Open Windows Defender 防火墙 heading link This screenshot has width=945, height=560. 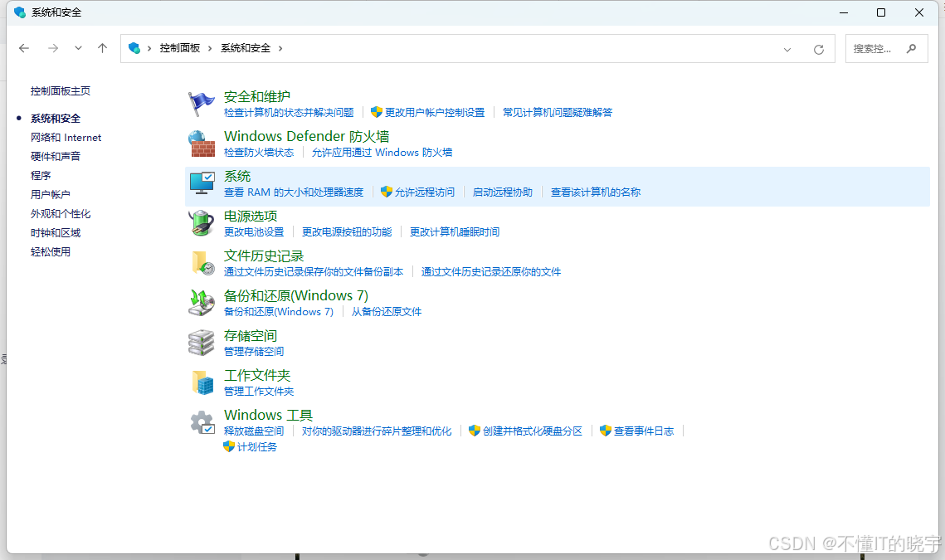tap(307, 136)
